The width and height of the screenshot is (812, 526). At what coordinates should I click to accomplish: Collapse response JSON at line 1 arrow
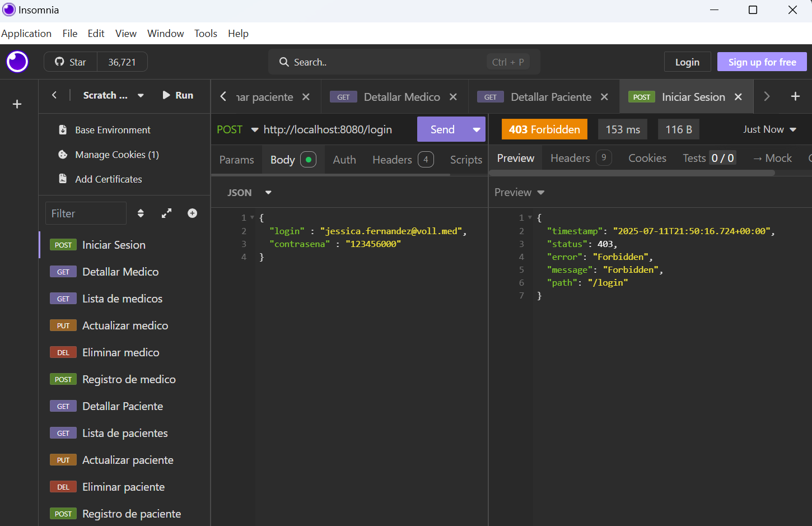(529, 217)
